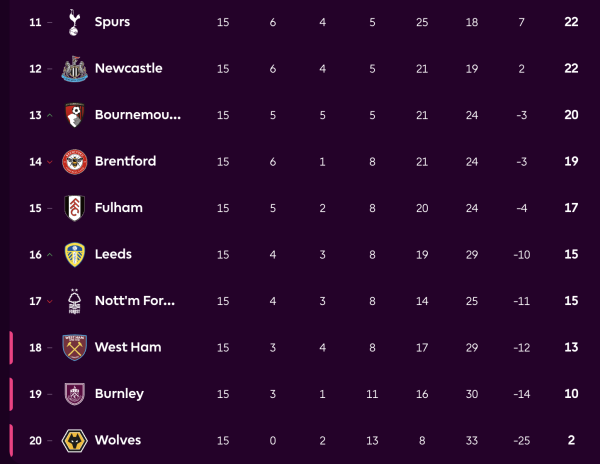Go to the Fulham team page
This screenshot has height=464, width=600.
(118, 208)
